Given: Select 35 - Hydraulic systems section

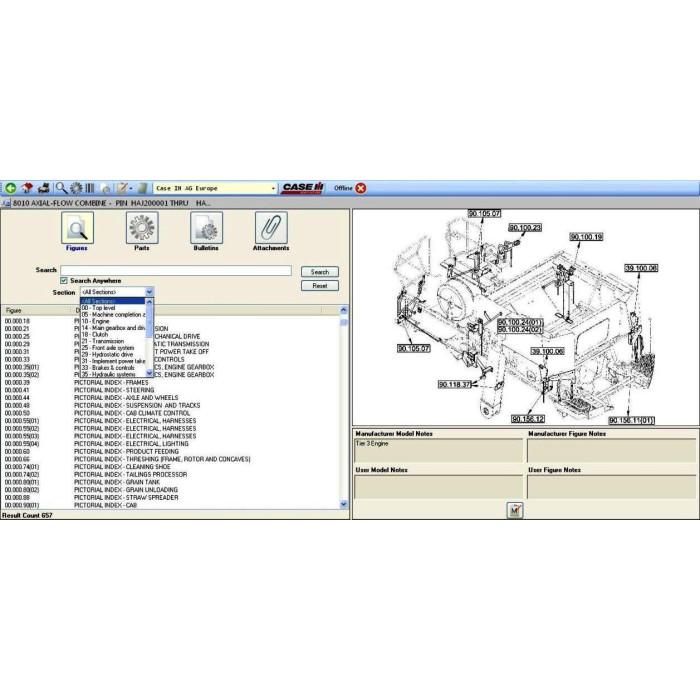Looking at the screenshot, I should tap(113, 375).
